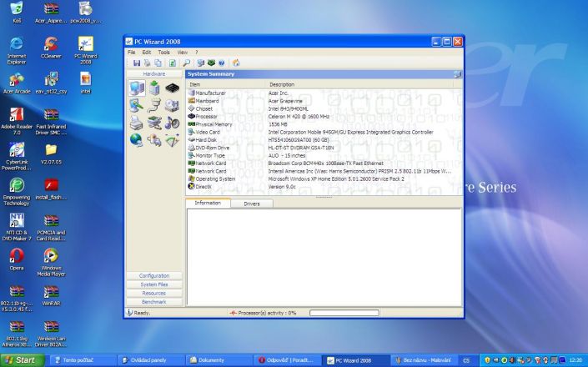Image resolution: width=588 pixels, height=367 pixels.
Task: Click the Start button
Action: [x=22, y=360]
